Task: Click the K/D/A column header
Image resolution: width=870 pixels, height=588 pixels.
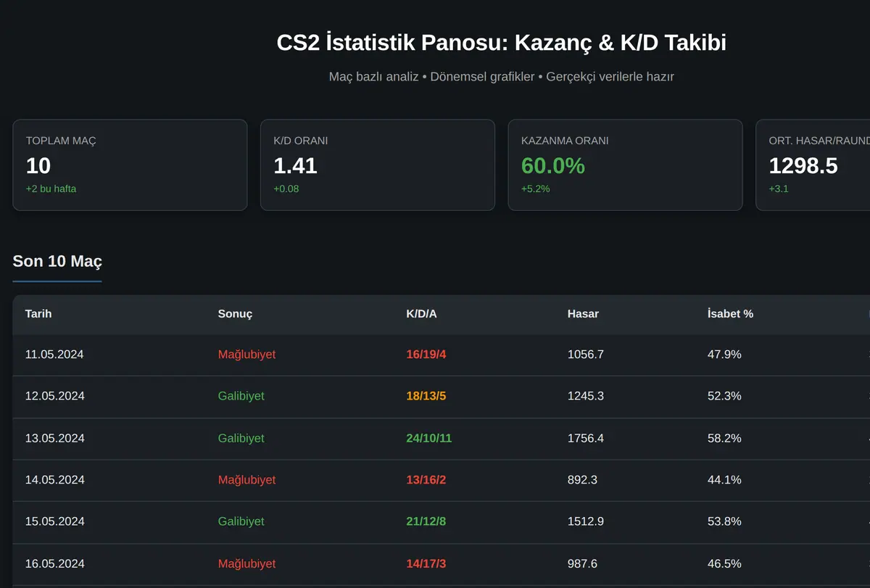Action: coord(422,314)
